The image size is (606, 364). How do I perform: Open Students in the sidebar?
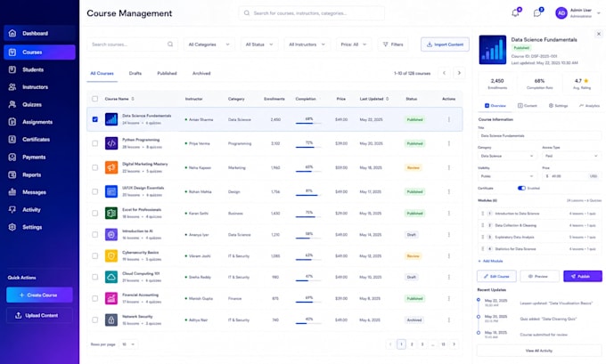coord(39,70)
